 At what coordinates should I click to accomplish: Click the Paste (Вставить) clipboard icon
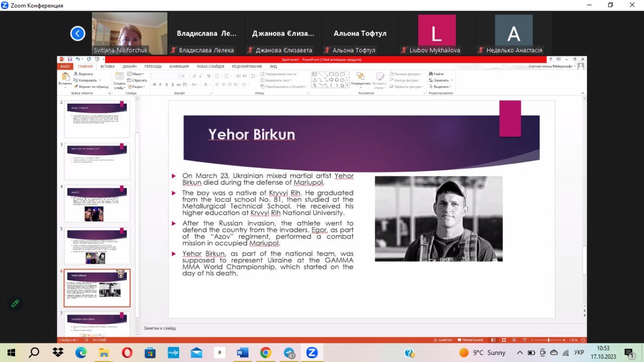pos(65,77)
